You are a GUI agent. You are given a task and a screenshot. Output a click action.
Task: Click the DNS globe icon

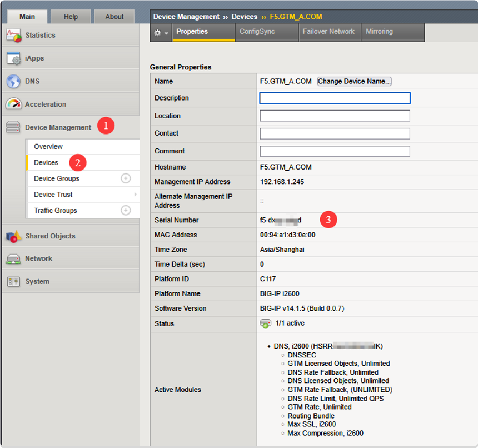coord(14,81)
